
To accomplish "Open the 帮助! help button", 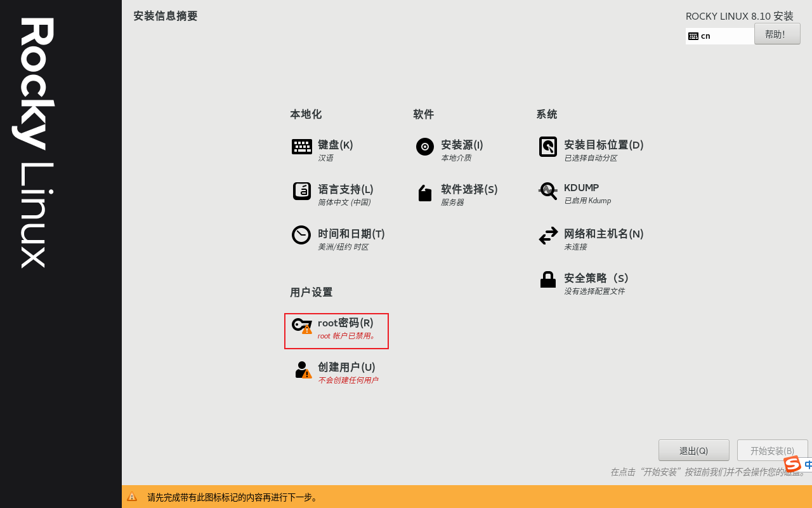I will point(777,34).
